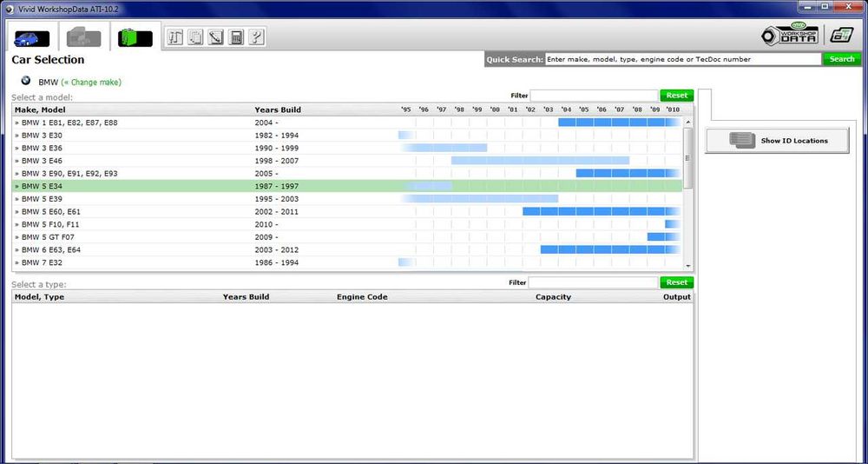The height and width of the screenshot is (464, 868).
Task: Select the BMW 6 E63, E64 row
Action: tap(348, 250)
